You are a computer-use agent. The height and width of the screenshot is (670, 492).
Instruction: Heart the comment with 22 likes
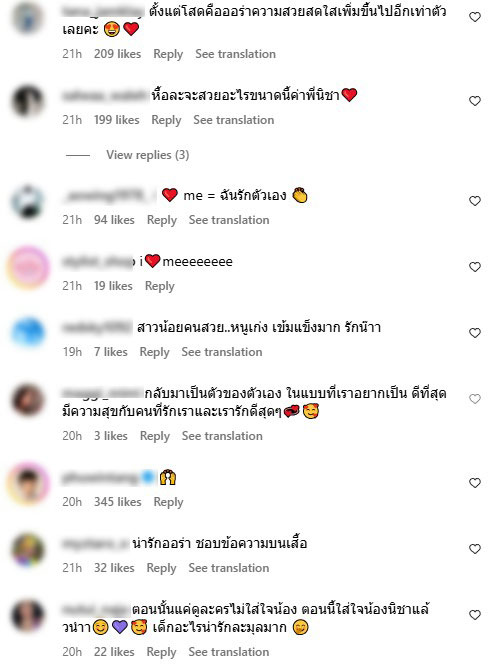tap(475, 615)
